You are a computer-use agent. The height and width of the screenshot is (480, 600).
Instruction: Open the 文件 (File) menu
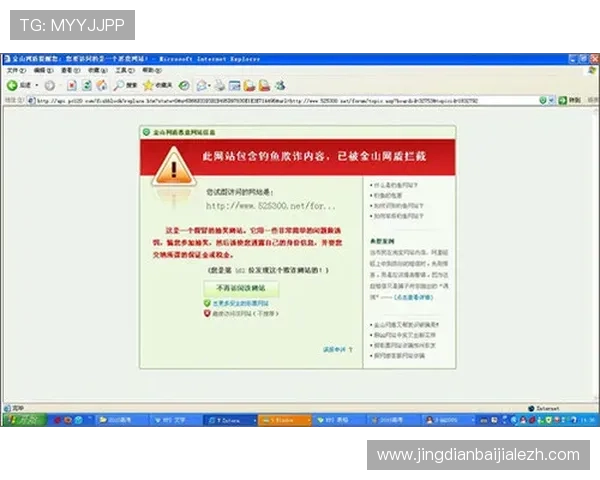[16, 70]
